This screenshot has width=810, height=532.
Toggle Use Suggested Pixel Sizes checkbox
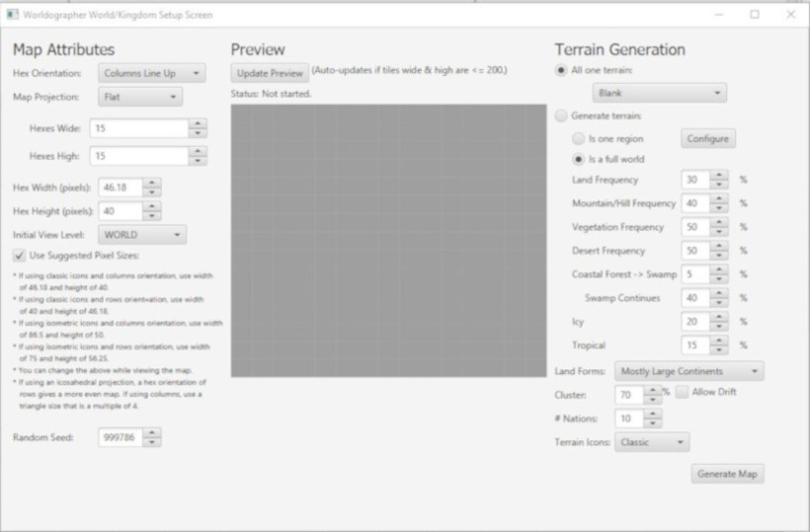20,257
